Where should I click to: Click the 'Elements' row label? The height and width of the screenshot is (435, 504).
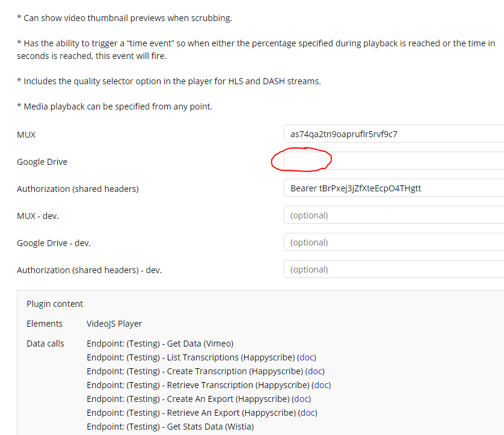(x=45, y=324)
